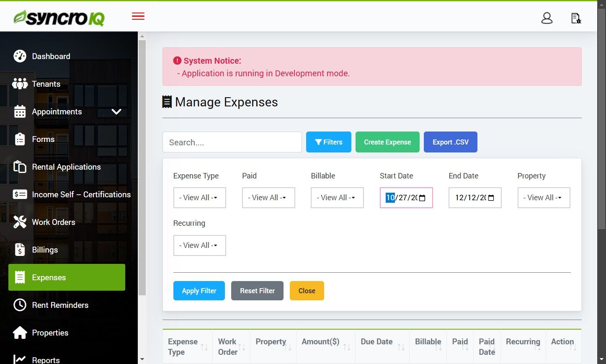Open the user profile icon

tap(547, 18)
